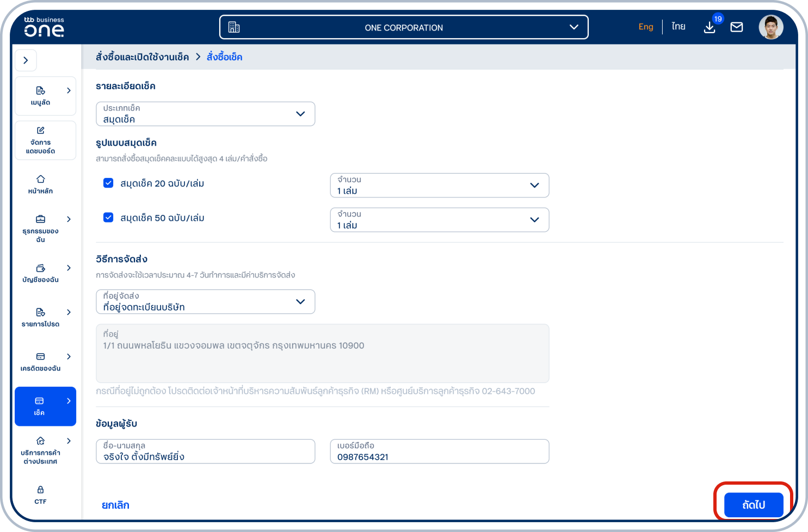Open the mail envelope icon
The image size is (808, 532).
[x=736, y=27]
